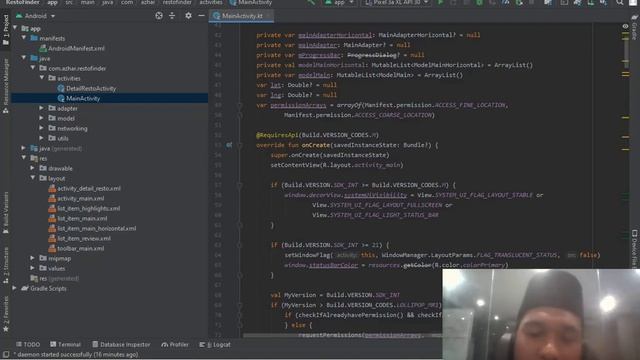Viewport: 640px width, 360px height.
Task: Click Select Opened File target icon
Action: 159,16
